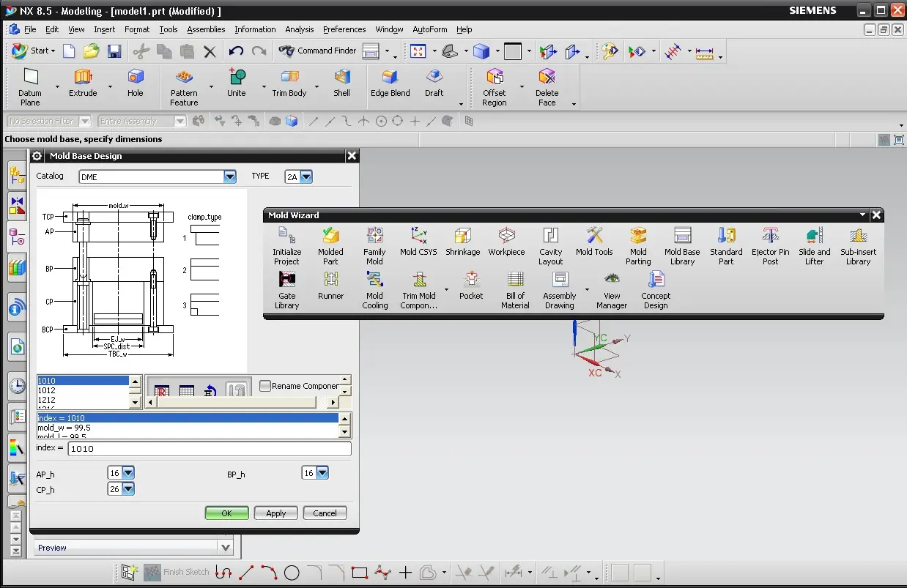Confirm Mold Base Design with OK
This screenshot has width=907, height=588.
coord(226,513)
